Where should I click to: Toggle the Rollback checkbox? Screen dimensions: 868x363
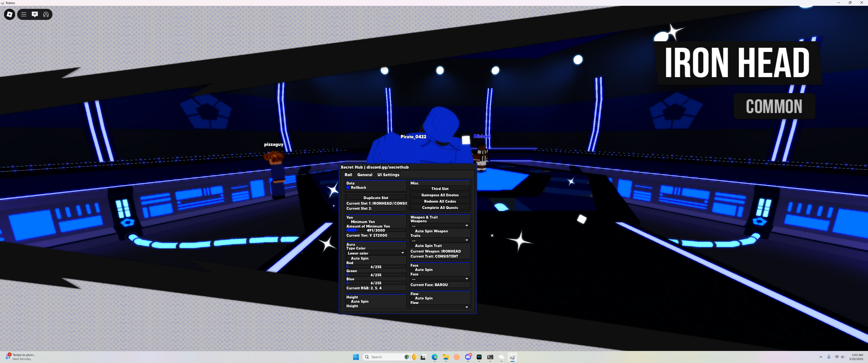coord(348,188)
